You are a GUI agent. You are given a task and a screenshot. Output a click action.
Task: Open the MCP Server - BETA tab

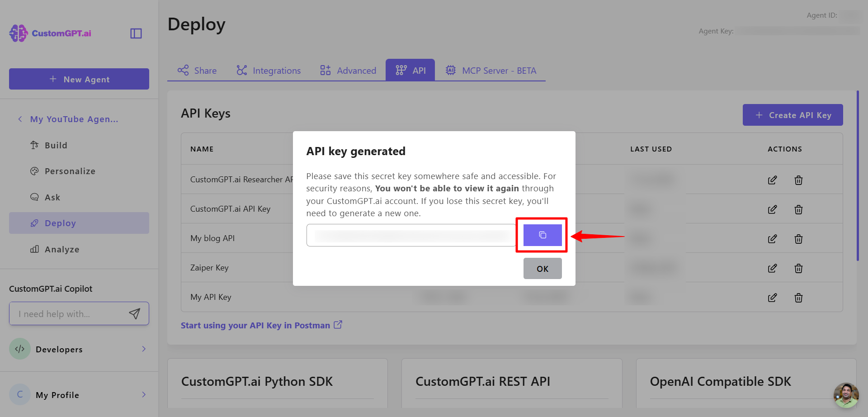[491, 71]
